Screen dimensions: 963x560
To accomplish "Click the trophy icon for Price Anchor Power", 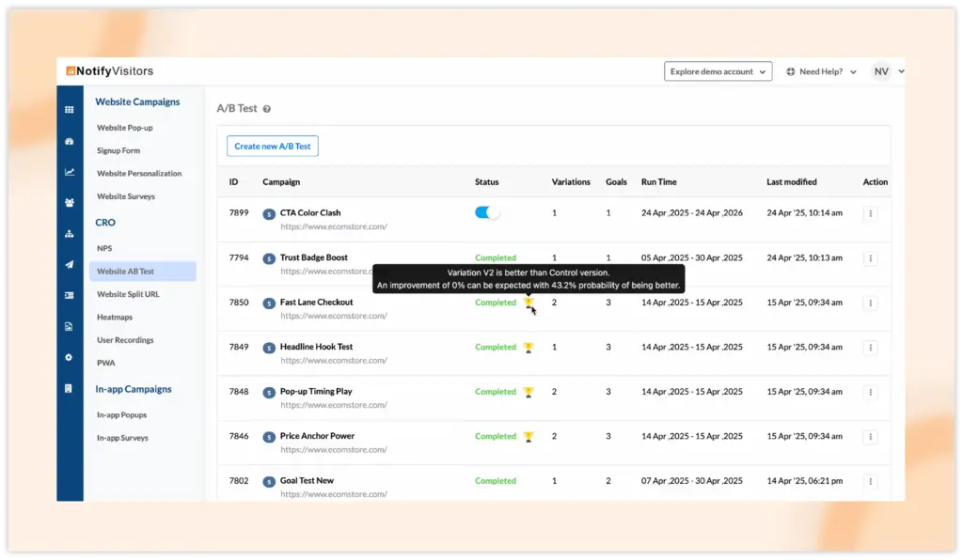I will (529, 436).
